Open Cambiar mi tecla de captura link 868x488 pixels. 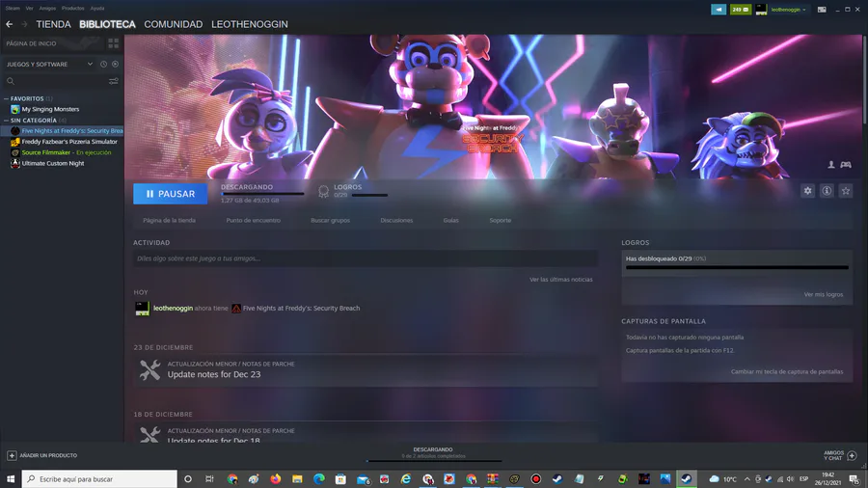pos(787,372)
